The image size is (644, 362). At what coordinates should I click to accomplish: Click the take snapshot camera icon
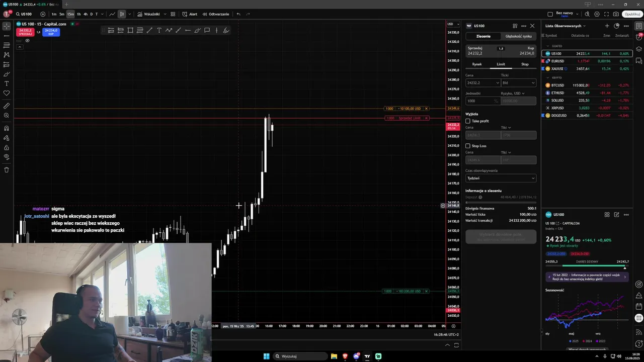point(616,14)
